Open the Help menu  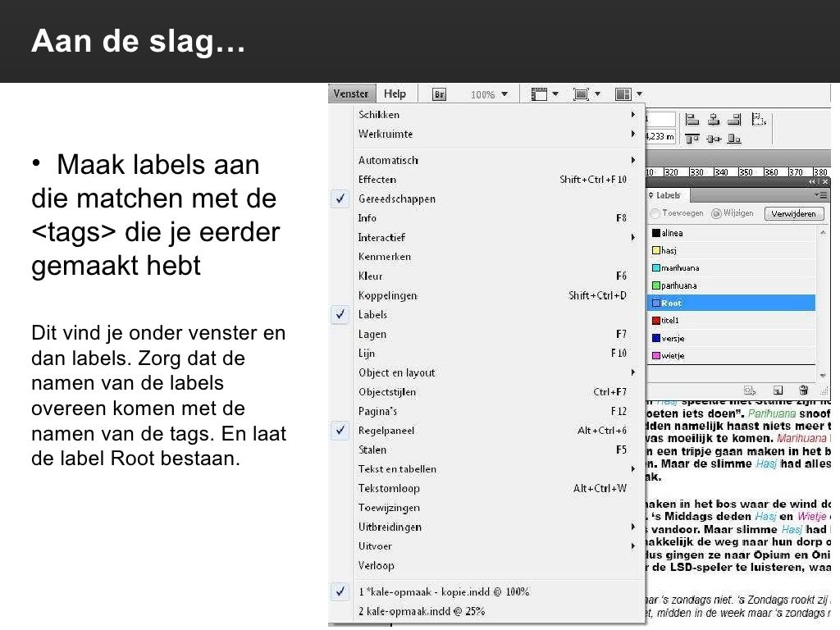tap(395, 94)
